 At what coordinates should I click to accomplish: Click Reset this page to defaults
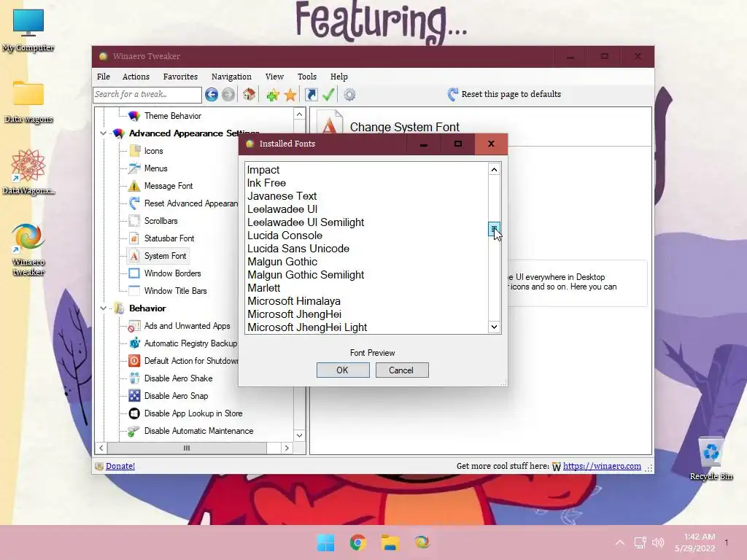coord(505,94)
